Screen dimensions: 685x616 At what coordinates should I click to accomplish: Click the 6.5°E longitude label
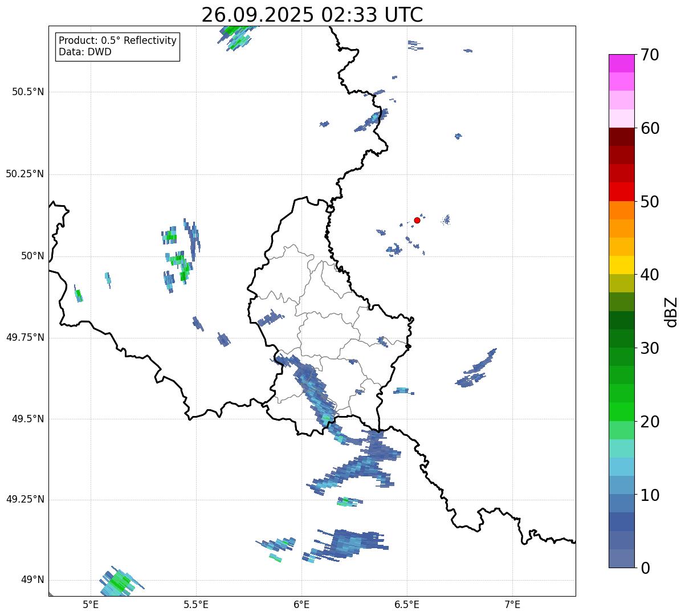(x=407, y=605)
